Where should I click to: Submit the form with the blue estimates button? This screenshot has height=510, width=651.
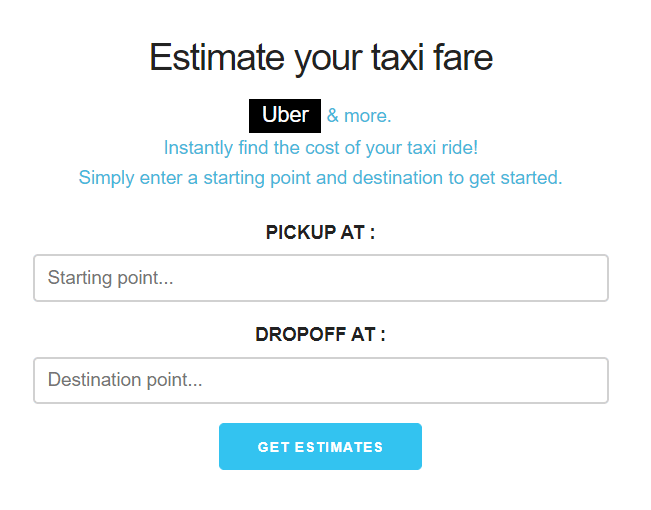coord(321,446)
